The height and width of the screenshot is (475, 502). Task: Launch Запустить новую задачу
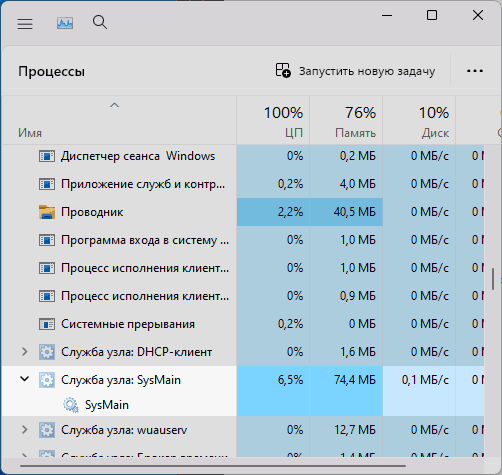pyautogui.click(x=355, y=71)
